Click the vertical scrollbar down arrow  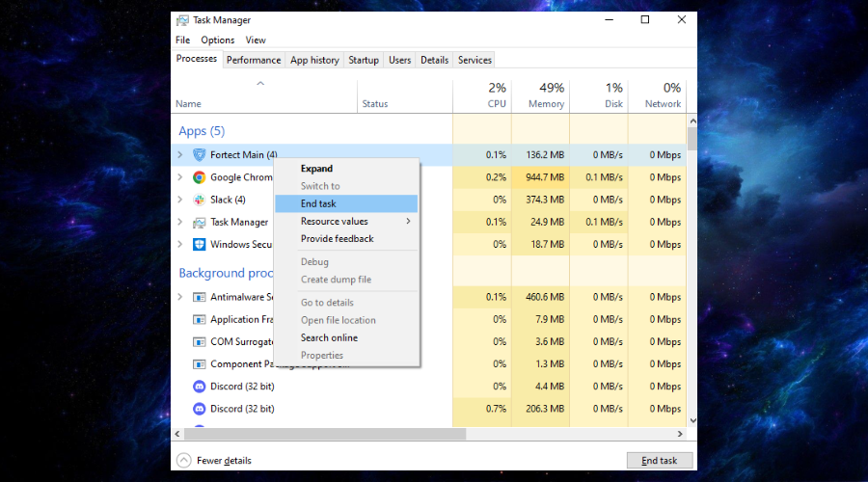click(692, 420)
